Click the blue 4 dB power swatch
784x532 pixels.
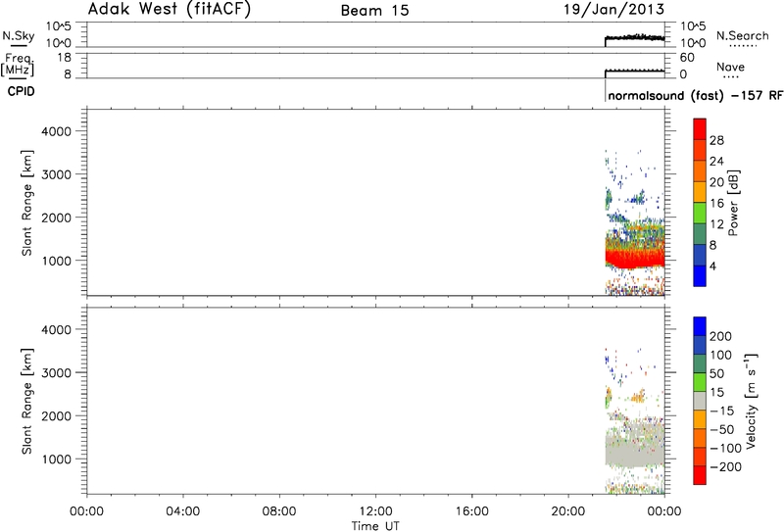(x=700, y=276)
